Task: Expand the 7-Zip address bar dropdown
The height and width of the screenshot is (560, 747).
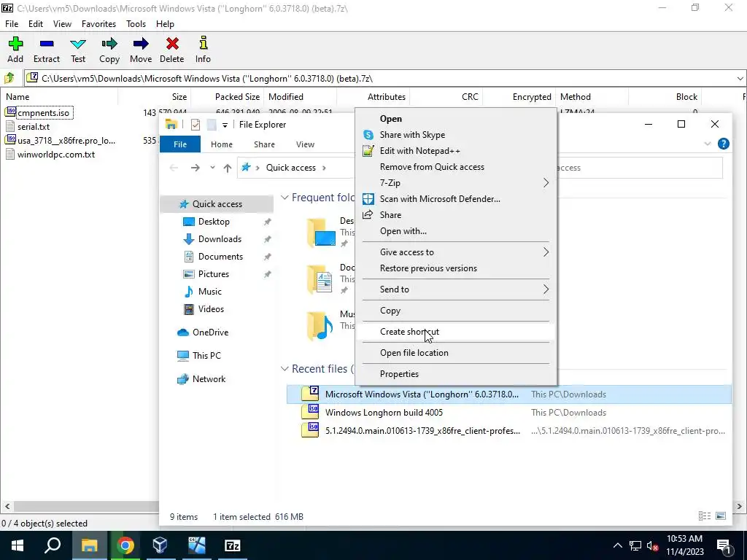Action: [740, 78]
